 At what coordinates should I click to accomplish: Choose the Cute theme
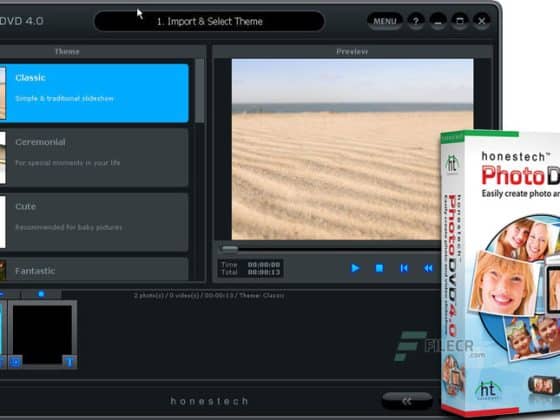coord(94,222)
